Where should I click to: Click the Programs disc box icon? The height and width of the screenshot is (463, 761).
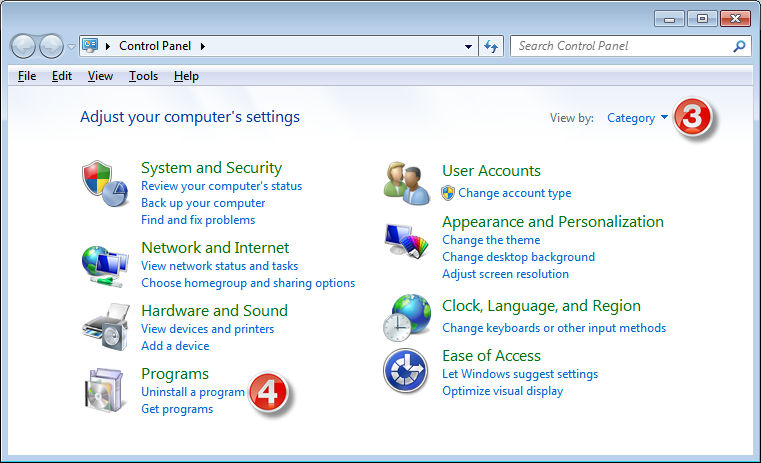pyautogui.click(x=103, y=391)
